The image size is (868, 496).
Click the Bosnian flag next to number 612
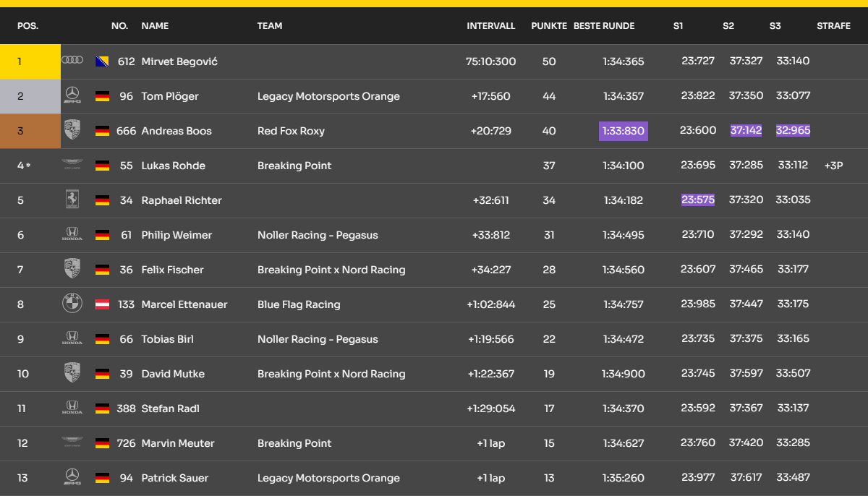point(102,61)
